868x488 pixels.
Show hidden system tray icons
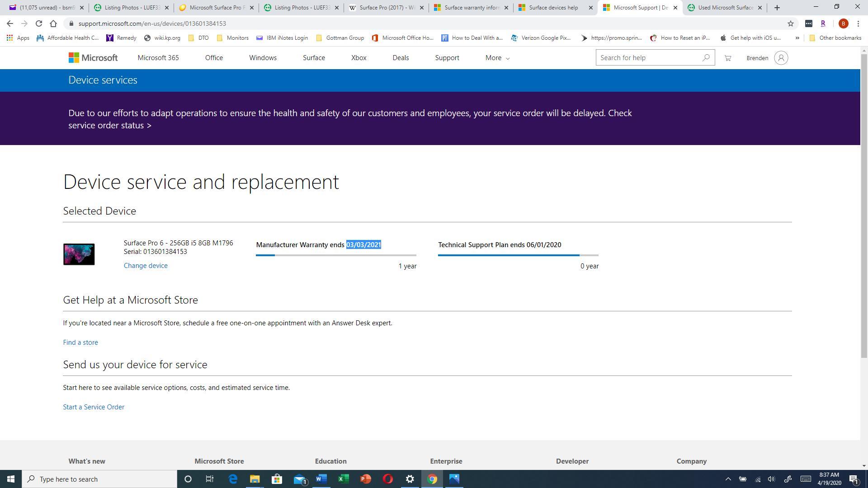(728, 479)
